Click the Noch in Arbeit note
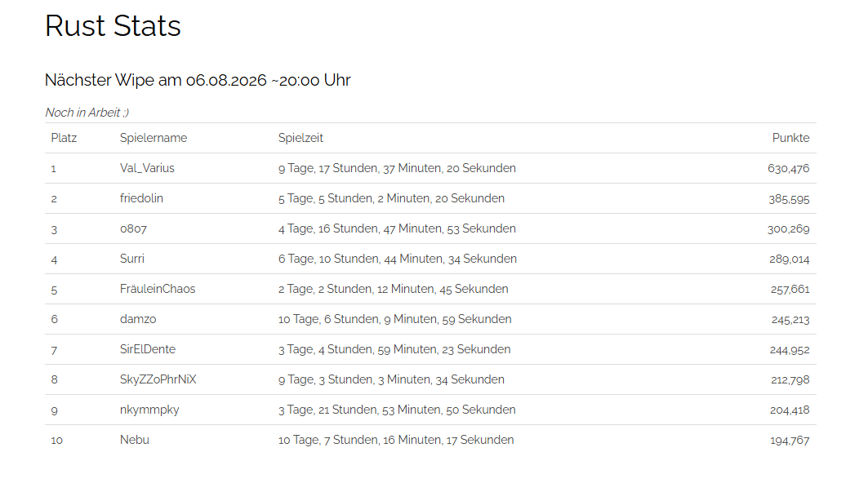868x492 pixels. (x=87, y=113)
